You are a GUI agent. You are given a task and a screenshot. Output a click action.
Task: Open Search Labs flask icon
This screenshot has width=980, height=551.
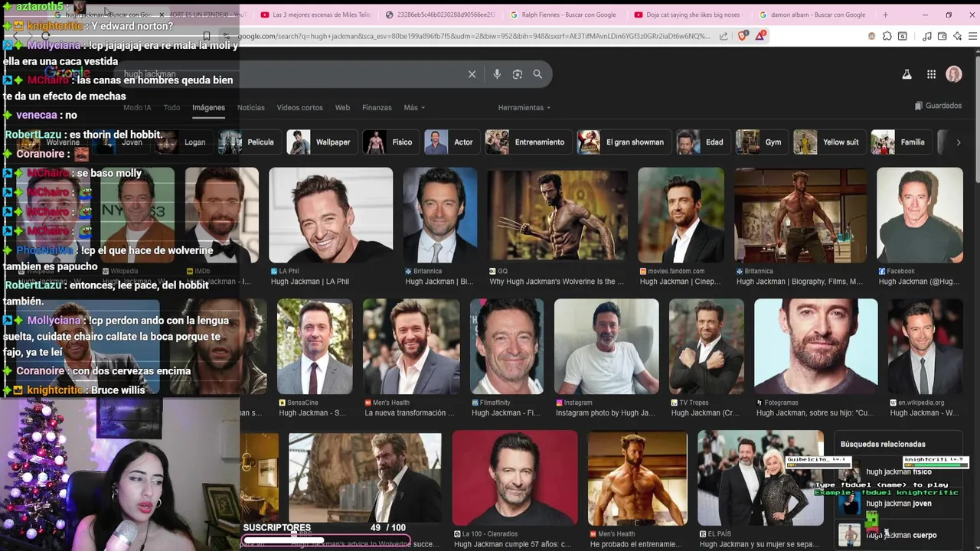906,74
